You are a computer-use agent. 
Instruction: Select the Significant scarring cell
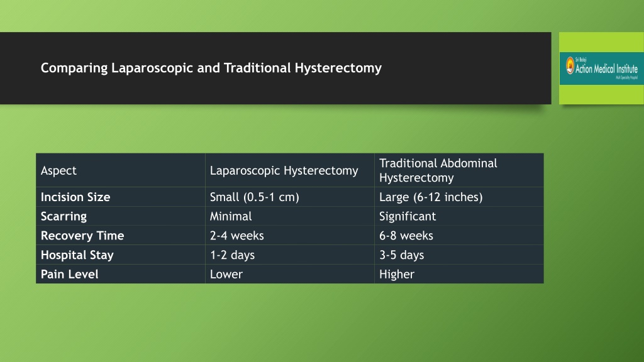pos(459,216)
